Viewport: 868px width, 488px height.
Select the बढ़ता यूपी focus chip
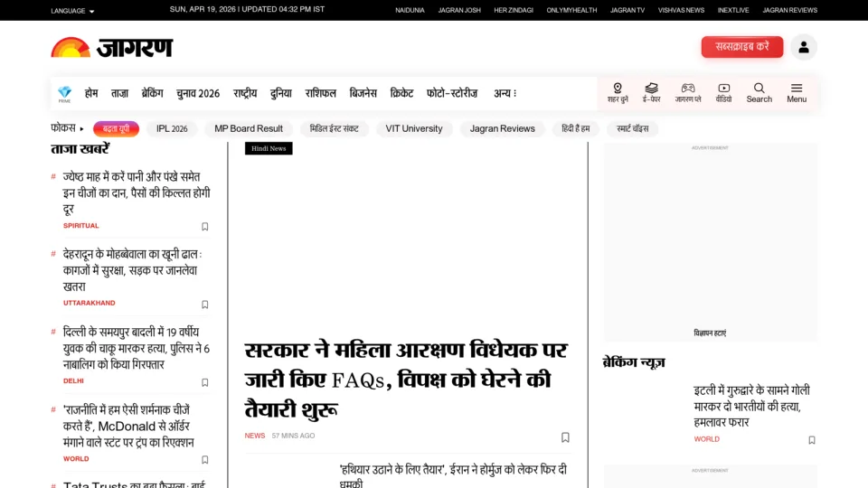pyautogui.click(x=117, y=129)
